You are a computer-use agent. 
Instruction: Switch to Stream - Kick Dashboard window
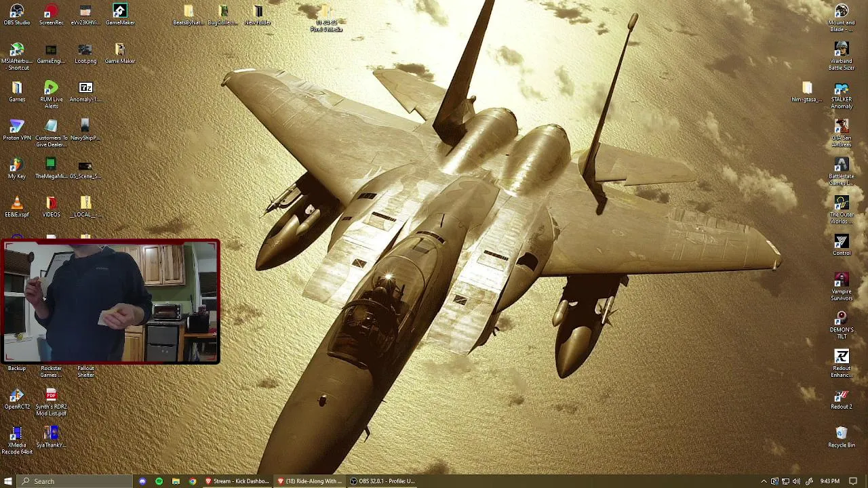(237, 481)
